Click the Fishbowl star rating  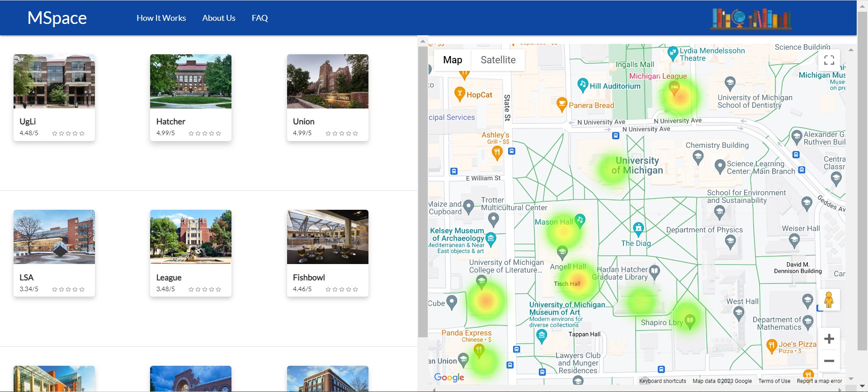tap(342, 289)
